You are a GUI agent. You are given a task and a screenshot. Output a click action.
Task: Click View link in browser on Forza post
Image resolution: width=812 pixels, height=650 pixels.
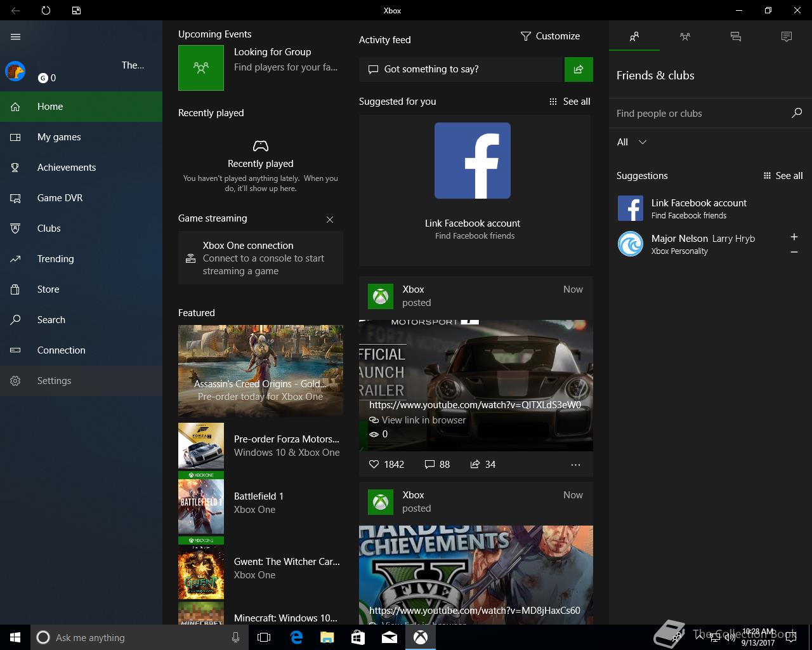pyautogui.click(x=417, y=420)
